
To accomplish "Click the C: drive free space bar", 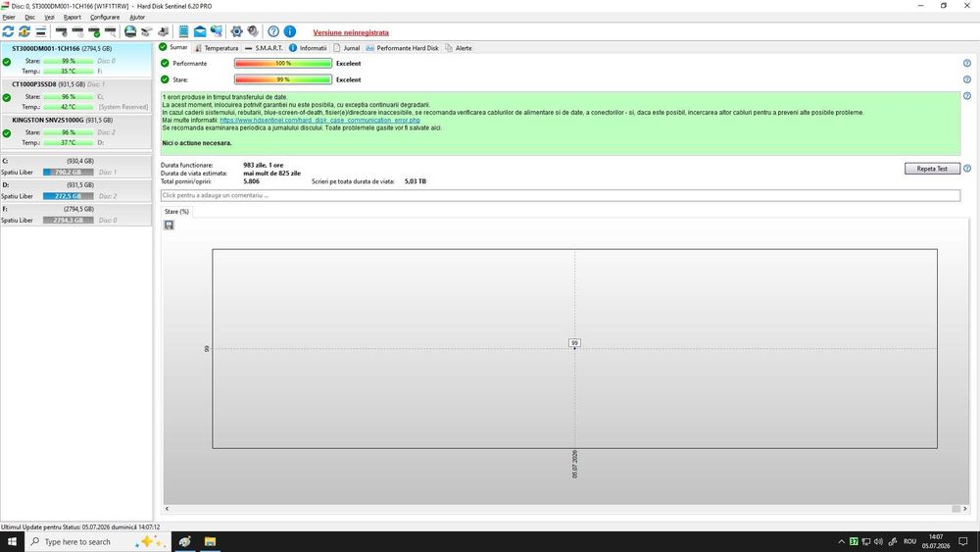I will point(69,172).
